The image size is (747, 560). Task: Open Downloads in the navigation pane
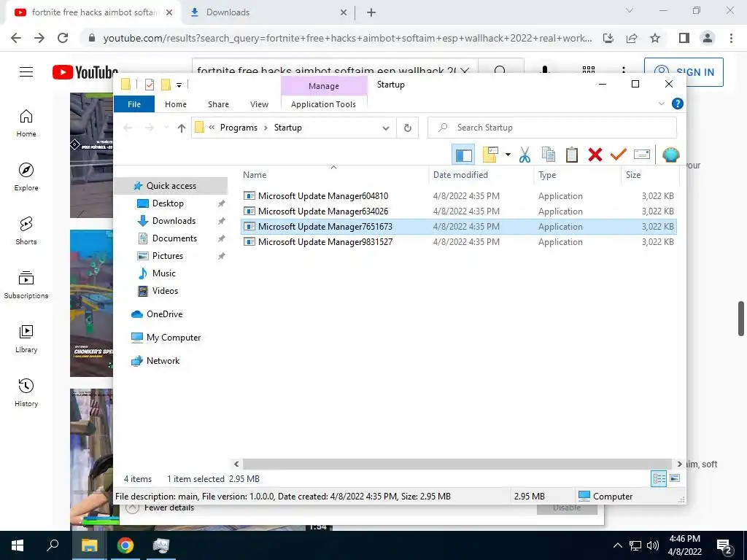point(174,221)
